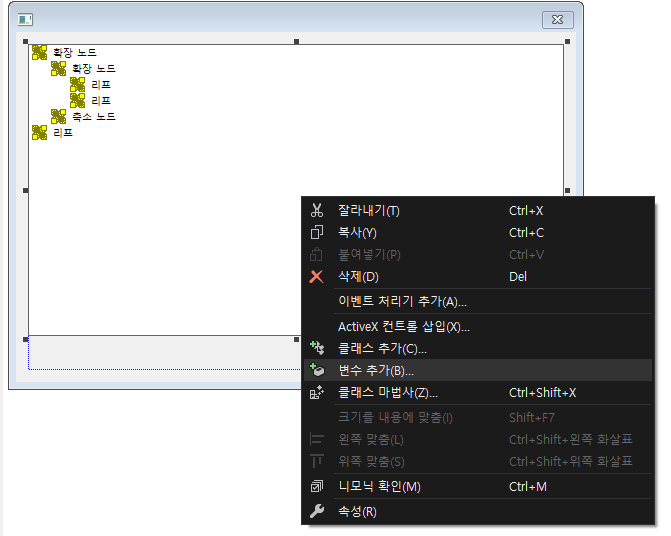Click the icon of the 축소 노드 item
This screenshot has width=671, height=536.
58,116
